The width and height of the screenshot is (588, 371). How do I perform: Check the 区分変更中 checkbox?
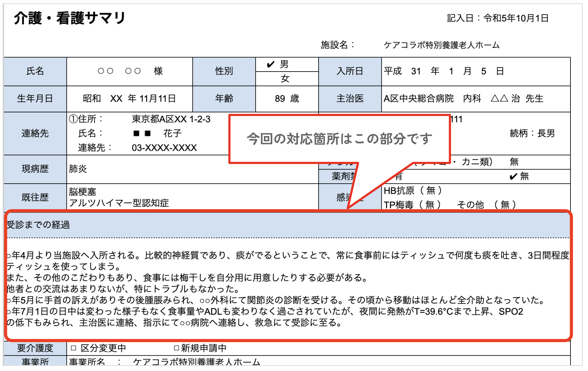[73, 348]
